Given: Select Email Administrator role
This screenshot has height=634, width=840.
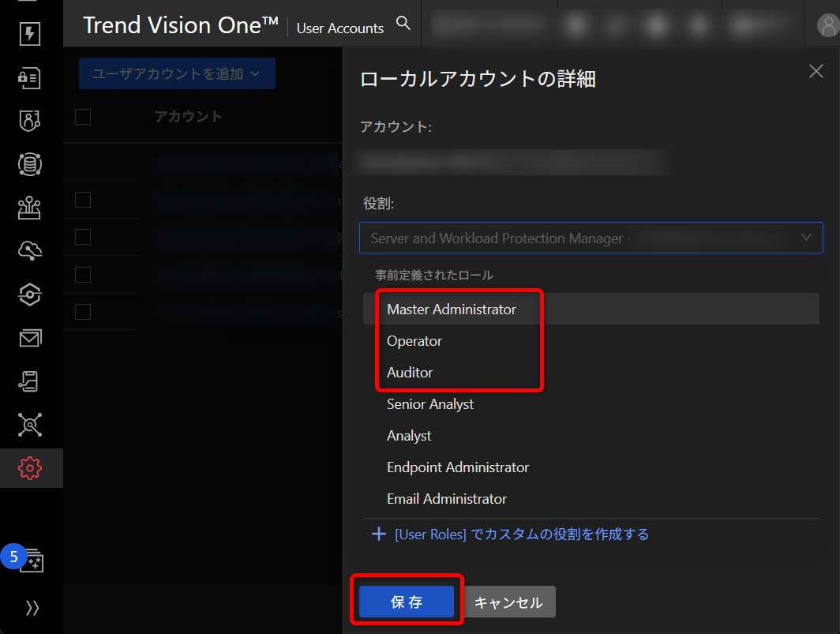Looking at the screenshot, I should tap(591, 499).
